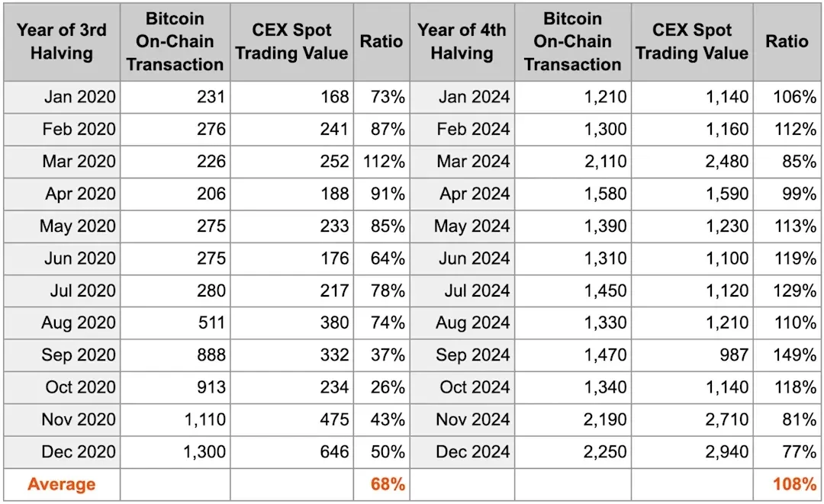The image size is (824, 504).
Task: Click the "Year of 3rd Halving" header
Action: click(x=61, y=42)
